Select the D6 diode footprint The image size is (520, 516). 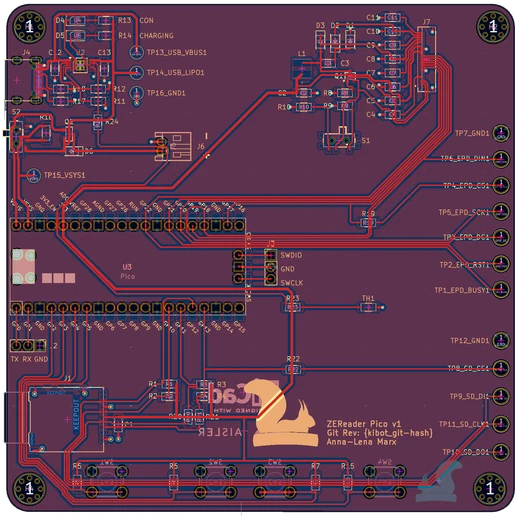(x=74, y=151)
